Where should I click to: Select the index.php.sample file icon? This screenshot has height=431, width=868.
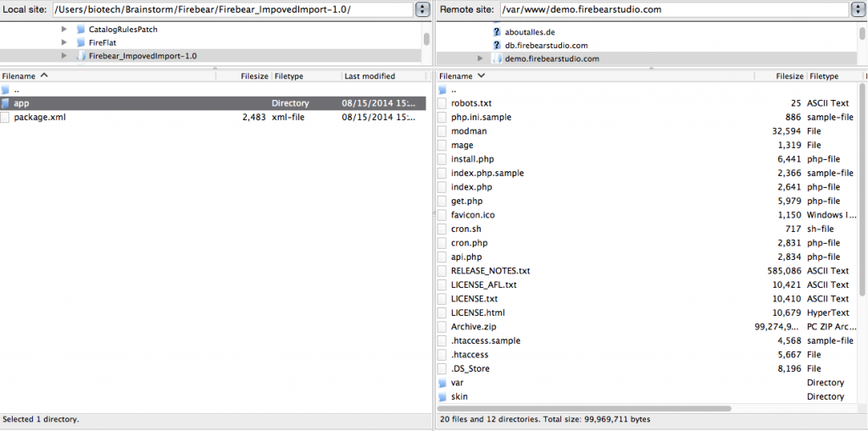tap(442, 173)
